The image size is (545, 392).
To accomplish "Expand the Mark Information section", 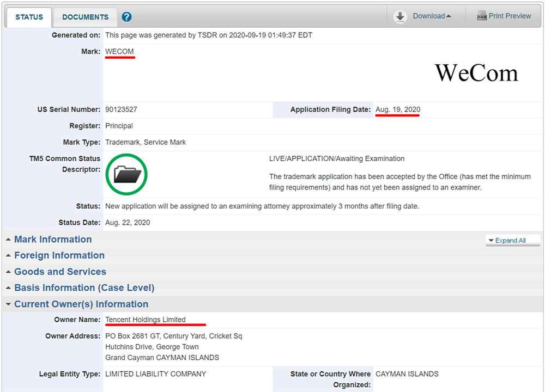I will point(53,239).
